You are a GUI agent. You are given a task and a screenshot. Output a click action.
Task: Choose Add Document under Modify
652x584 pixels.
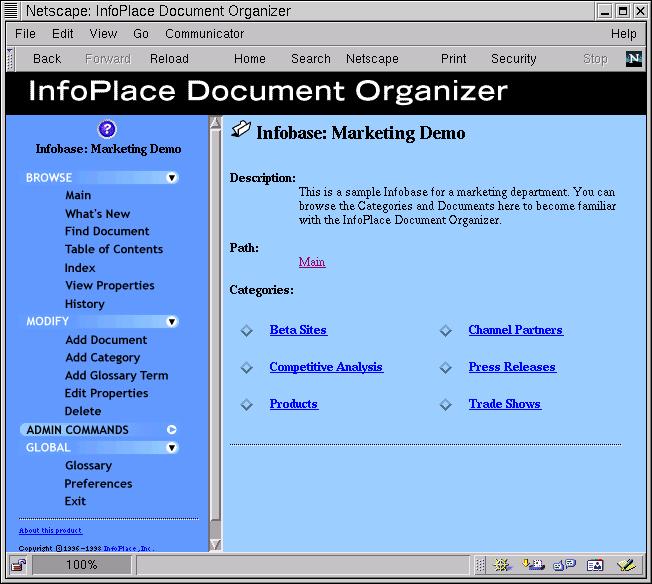tap(106, 340)
